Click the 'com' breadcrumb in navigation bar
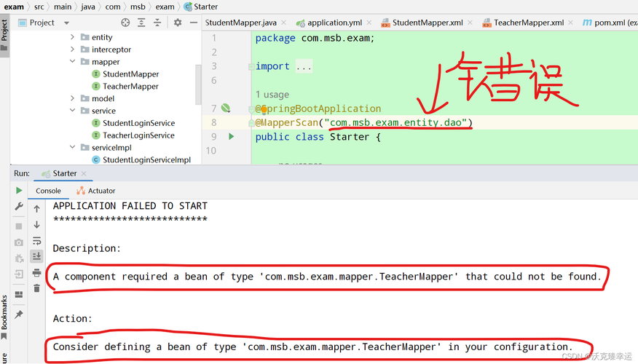This screenshot has width=638, height=364. tap(112, 7)
